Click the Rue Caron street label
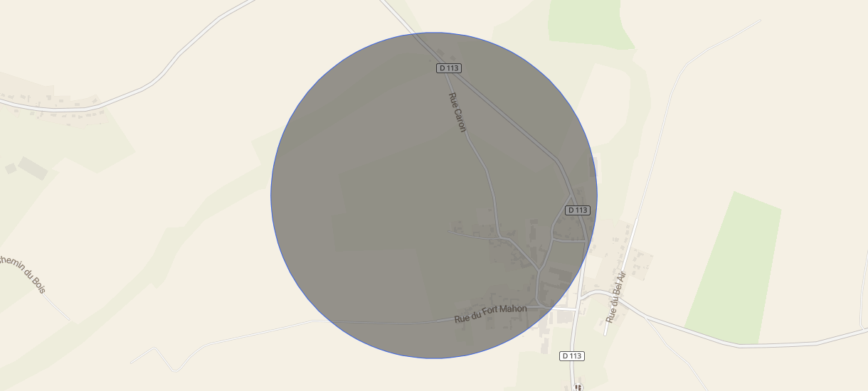Viewport: 868px width, 391px height. 457,112
